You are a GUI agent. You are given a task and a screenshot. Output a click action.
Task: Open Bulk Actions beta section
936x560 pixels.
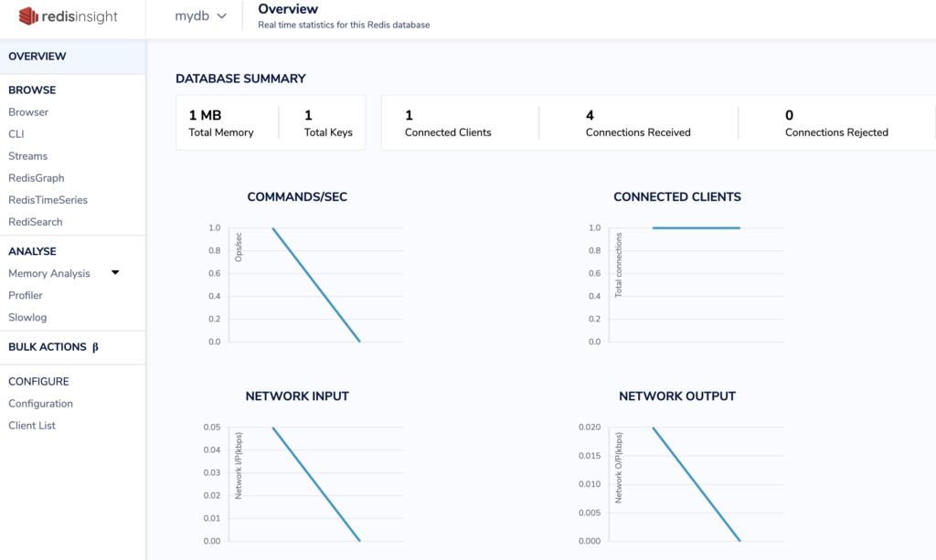point(53,347)
